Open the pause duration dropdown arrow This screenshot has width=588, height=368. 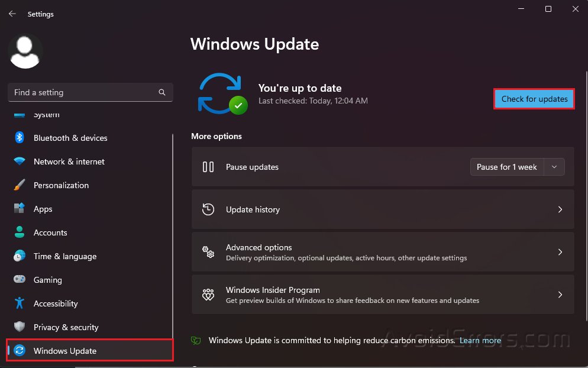[x=554, y=167]
